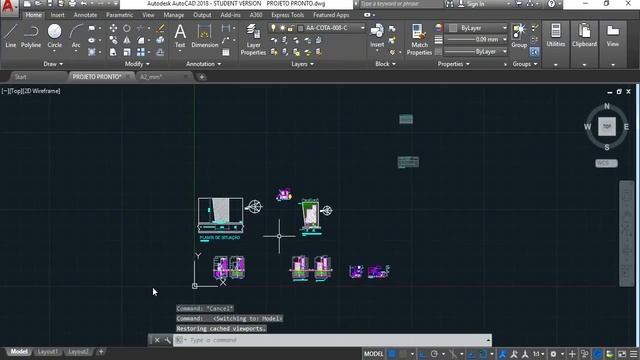The width and height of the screenshot is (640, 360).
Task: Click the Mirror tool icon
Action: (x=127, y=40)
